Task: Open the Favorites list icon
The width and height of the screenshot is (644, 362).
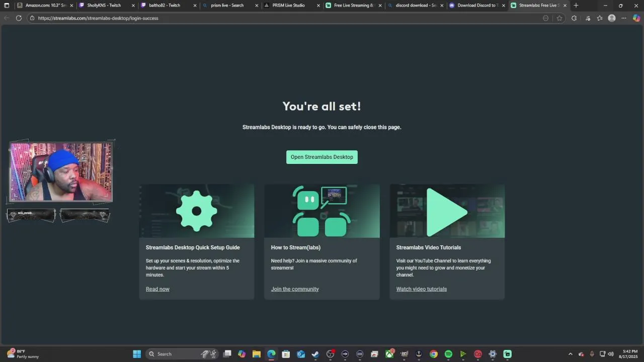Action: [x=600, y=18]
